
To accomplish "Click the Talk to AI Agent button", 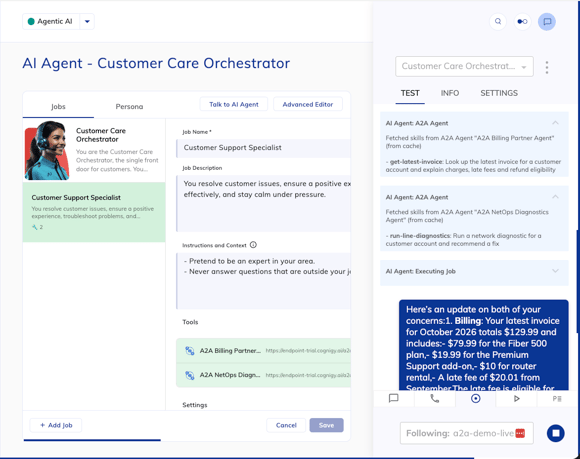I will (234, 104).
